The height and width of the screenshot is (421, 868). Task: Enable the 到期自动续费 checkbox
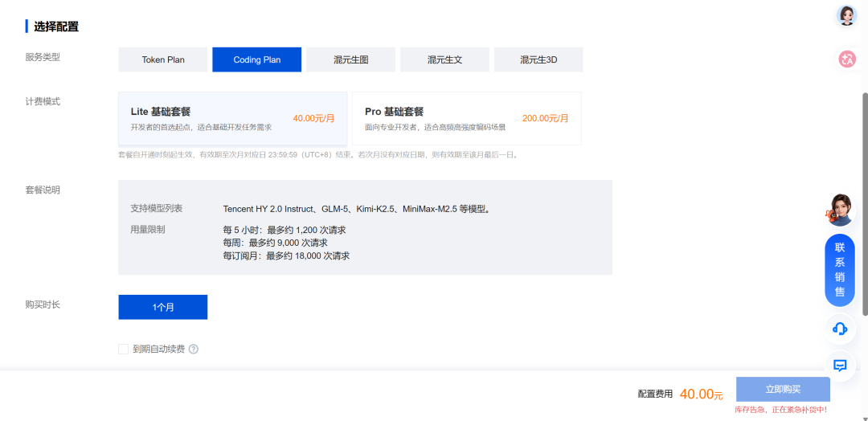pos(123,349)
